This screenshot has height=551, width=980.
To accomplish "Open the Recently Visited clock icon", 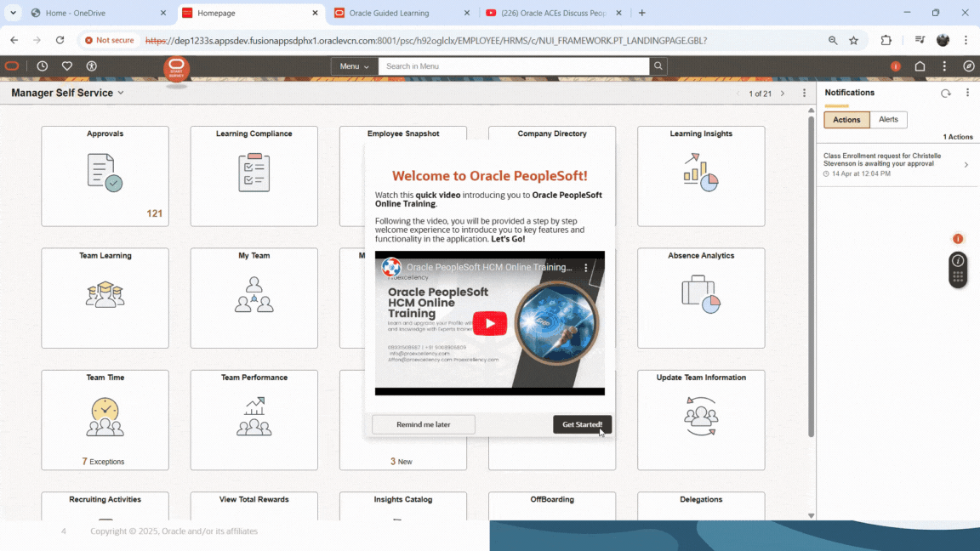I will pos(42,66).
